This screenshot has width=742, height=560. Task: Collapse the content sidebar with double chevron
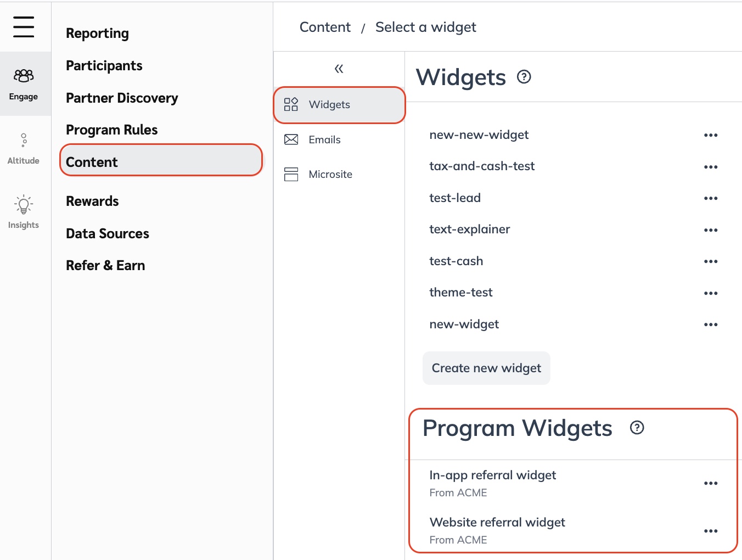339,69
